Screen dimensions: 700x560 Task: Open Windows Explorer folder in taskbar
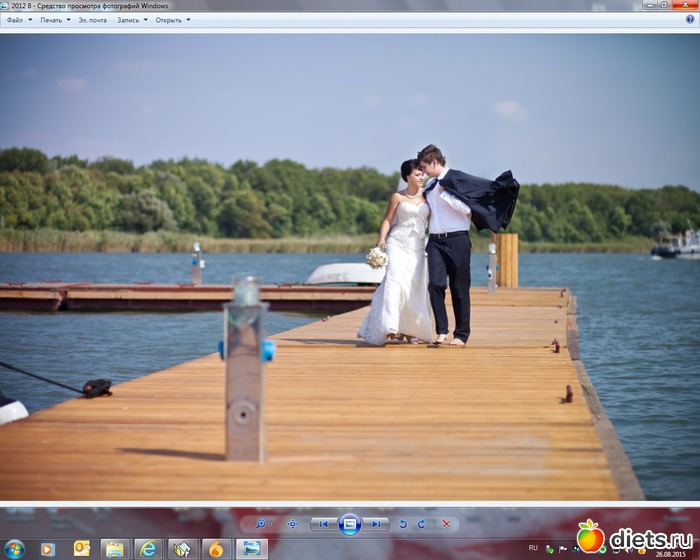pos(114,549)
